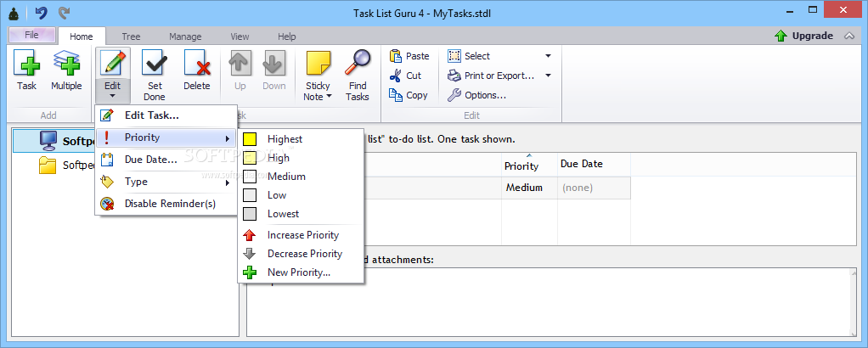Viewport: 868px width, 348px height.
Task: Click Cut scissors in the ribbon
Action: point(406,76)
